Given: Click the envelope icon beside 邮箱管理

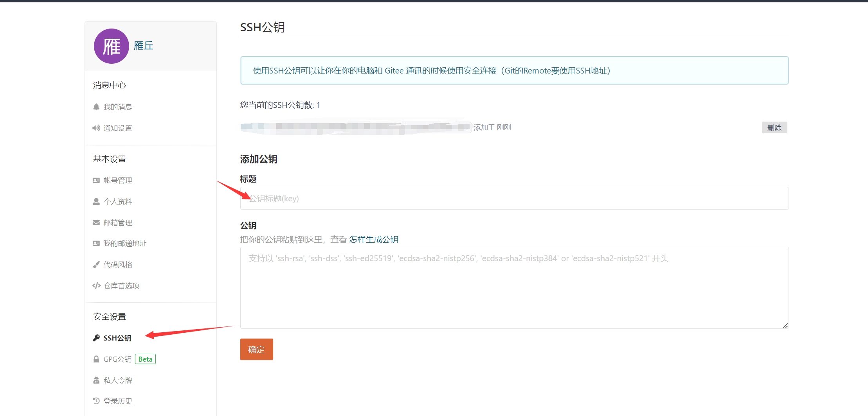Looking at the screenshot, I should point(96,222).
